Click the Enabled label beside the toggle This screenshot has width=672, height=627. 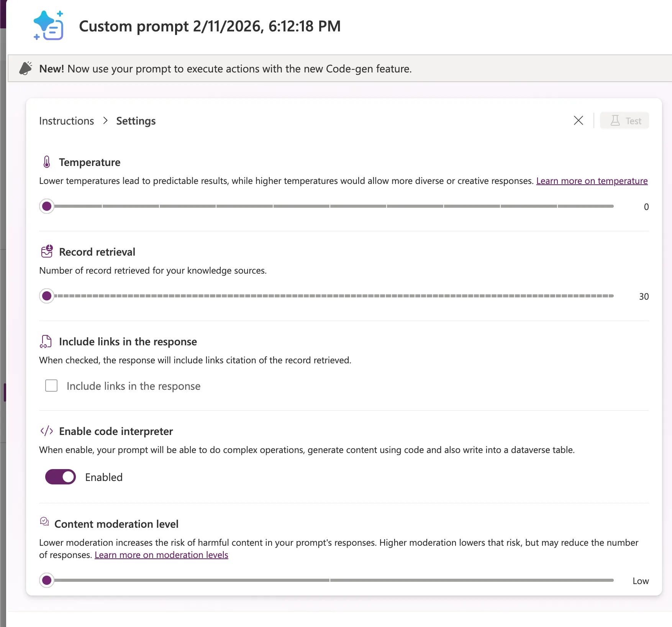click(104, 477)
